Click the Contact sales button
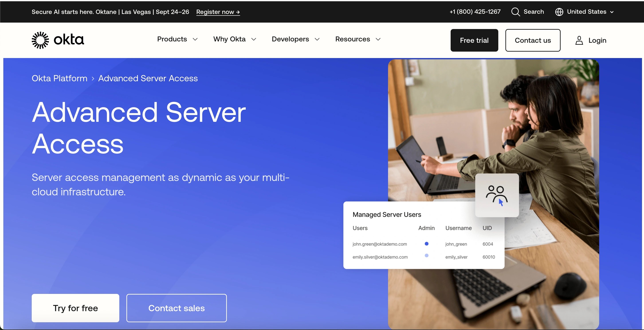Image resolution: width=644 pixels, height=330 pixels. pos(176,308)
